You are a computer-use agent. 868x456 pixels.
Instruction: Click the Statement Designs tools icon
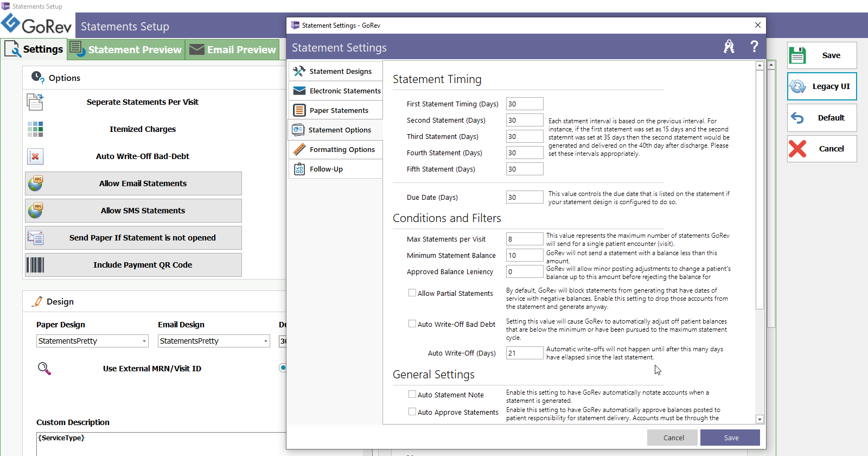pos(299,71)
